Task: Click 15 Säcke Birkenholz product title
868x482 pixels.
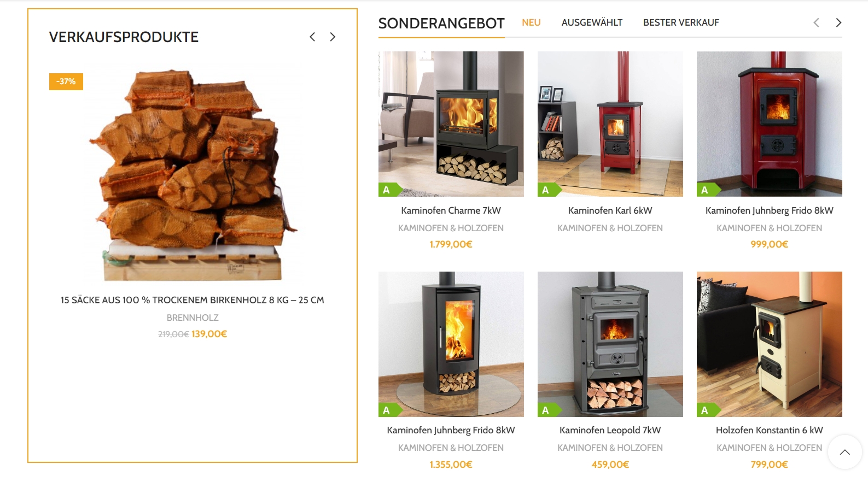Action: coord(193,300)
